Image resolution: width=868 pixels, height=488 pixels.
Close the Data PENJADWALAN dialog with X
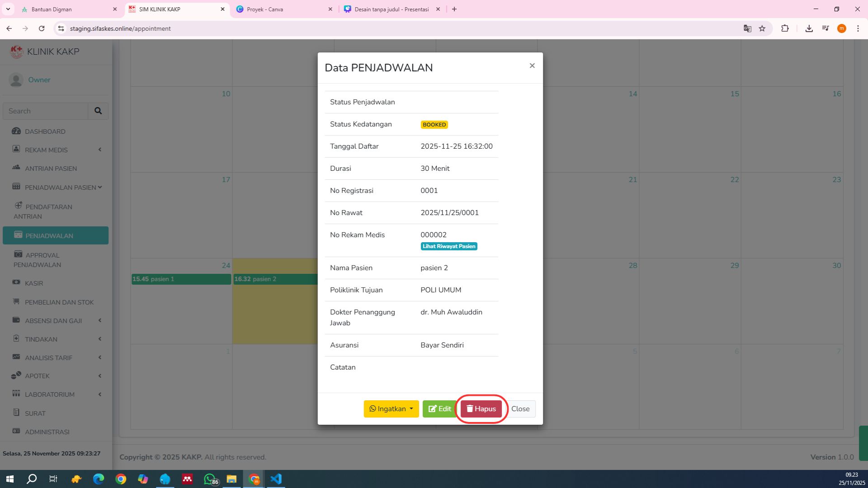532,66
